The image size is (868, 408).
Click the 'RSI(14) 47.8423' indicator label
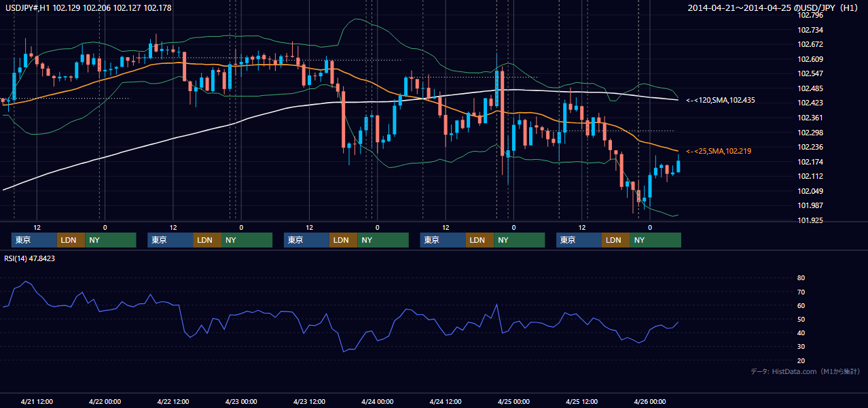point(29,258)
